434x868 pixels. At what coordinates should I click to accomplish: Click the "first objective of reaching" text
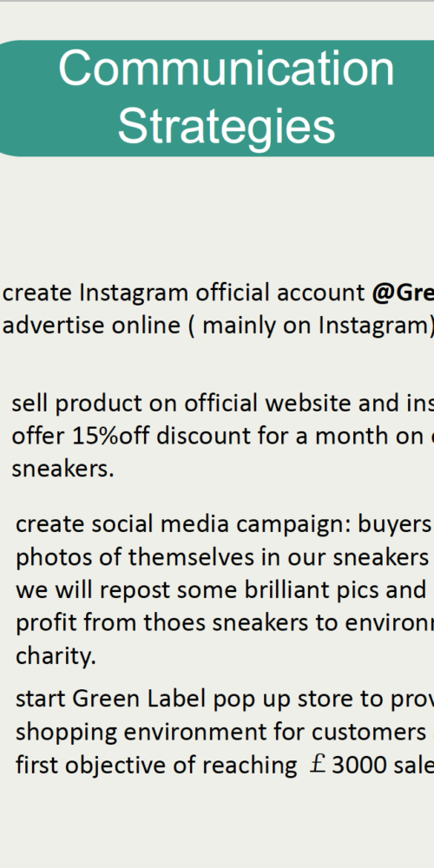tap(156, 765)
